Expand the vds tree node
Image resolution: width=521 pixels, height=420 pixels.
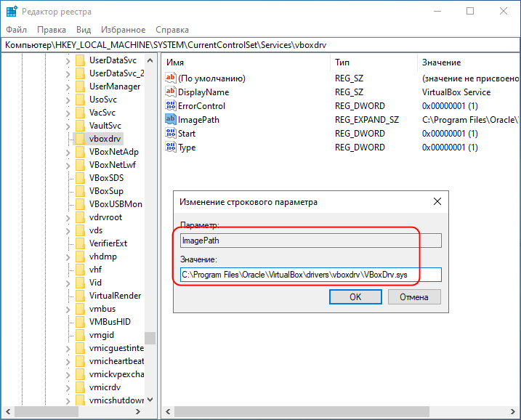[68, 231]
